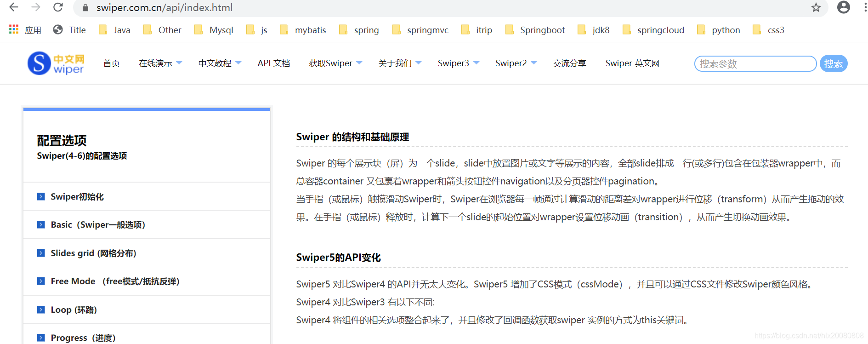
Task: Click the Swiper 的结构和基础原理 heading
Action: (x=352, y=137)
